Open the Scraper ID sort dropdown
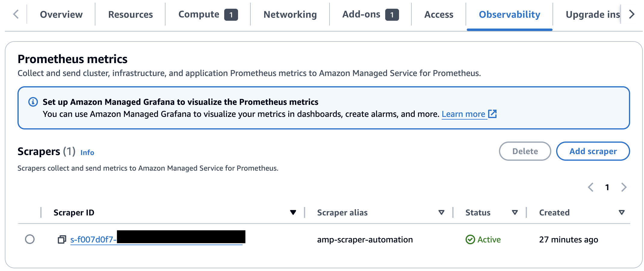 [292, 212]
